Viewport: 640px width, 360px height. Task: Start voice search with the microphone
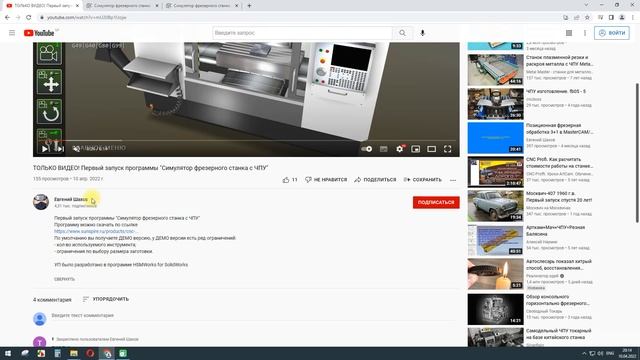pyautogui.click(x=422, y=33)
